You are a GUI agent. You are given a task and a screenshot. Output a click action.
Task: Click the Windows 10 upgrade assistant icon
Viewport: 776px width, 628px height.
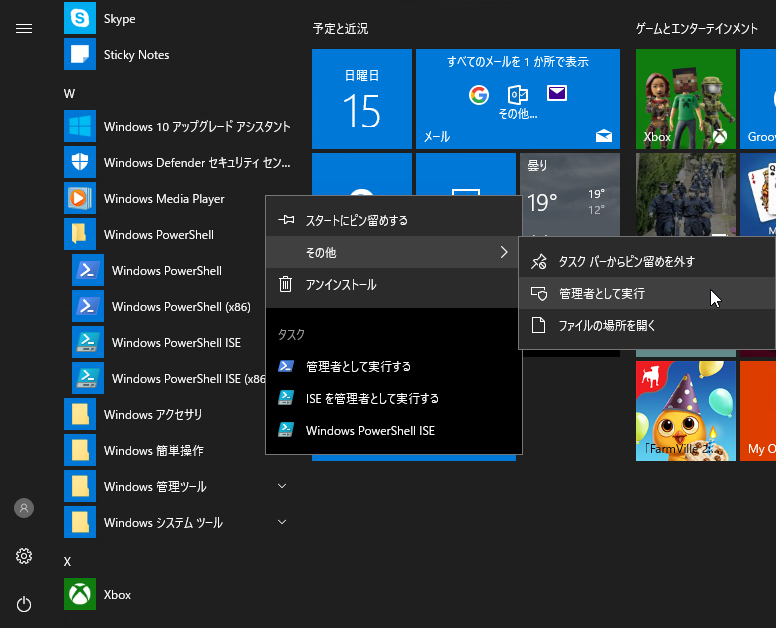80,126
